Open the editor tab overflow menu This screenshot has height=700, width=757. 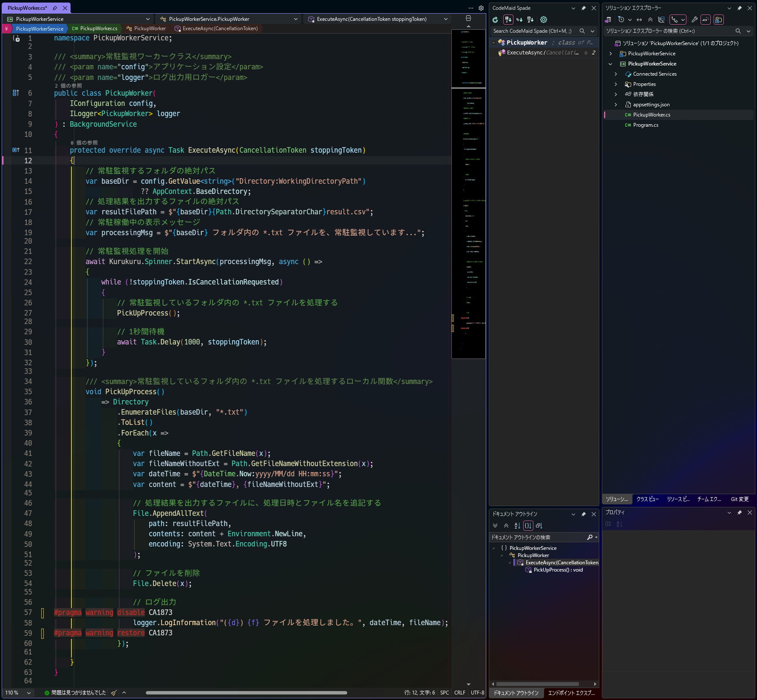(471, 8)
